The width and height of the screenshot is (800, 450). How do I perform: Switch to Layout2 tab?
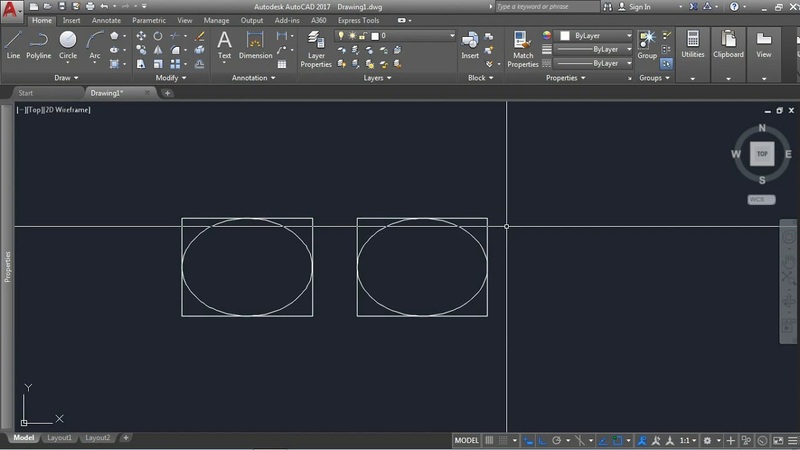pyautogui.click(x=97, y=438)
